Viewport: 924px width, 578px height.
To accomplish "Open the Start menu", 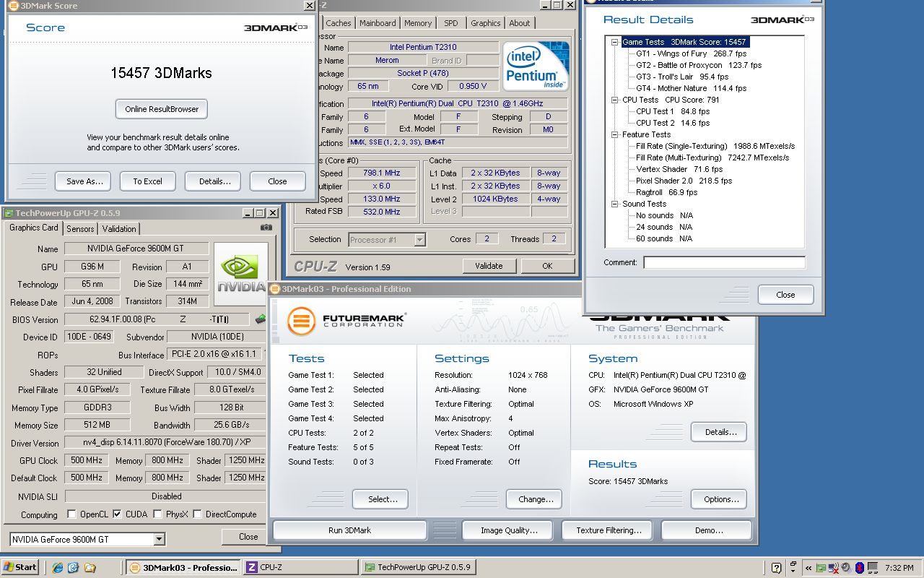I will [19, 567].
